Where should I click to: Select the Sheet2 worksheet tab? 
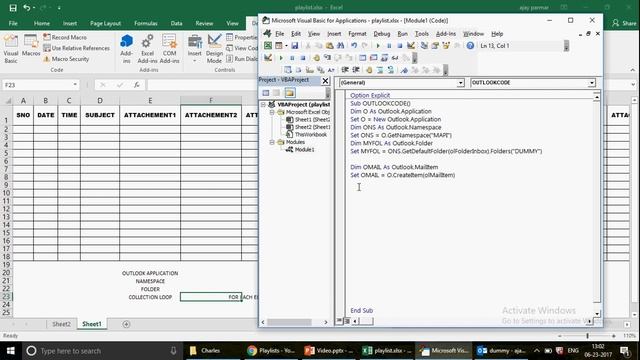61,324
